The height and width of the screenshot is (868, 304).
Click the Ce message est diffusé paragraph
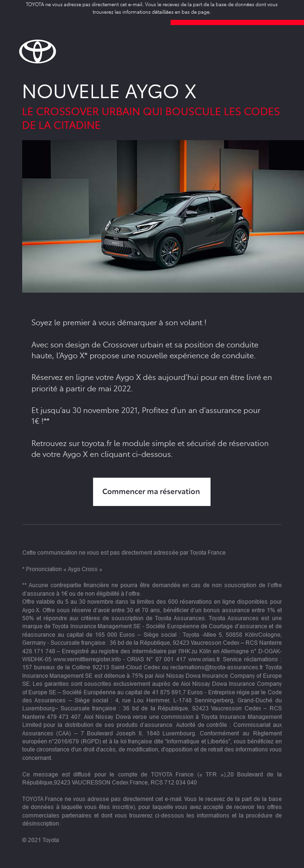tap(152, 778)
